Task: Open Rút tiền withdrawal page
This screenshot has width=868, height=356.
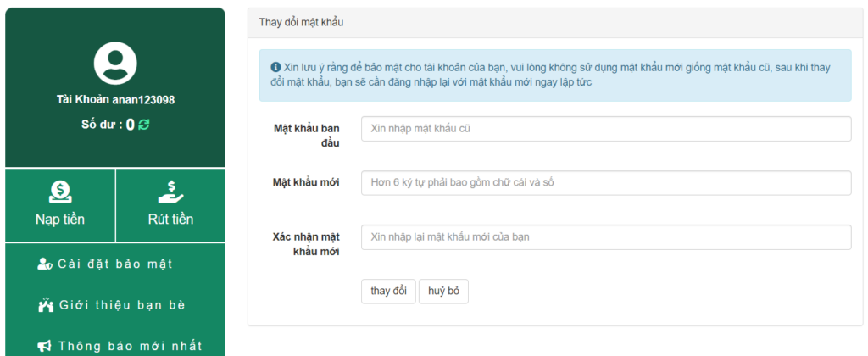Action: coord(170,205)
